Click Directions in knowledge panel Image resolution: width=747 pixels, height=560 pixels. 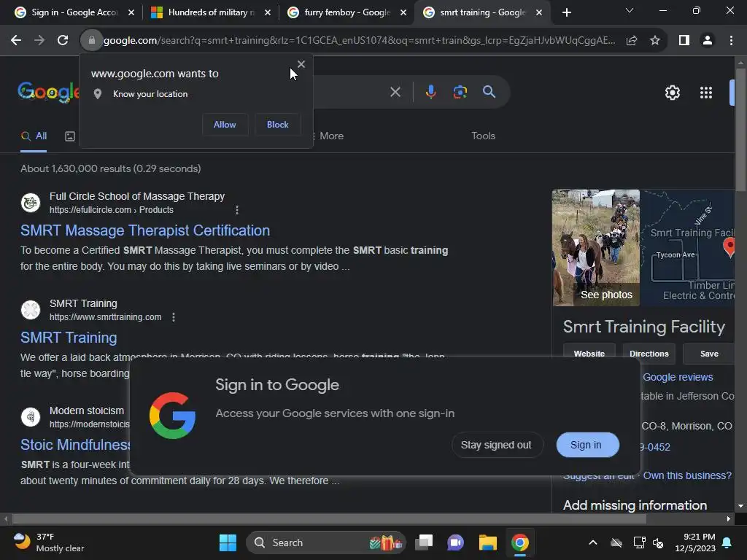649,354
